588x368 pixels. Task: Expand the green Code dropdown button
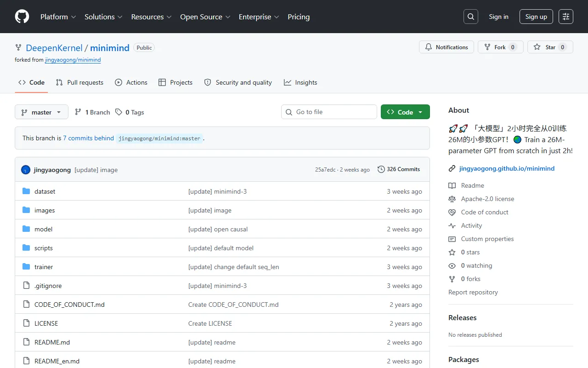(x=405, y=112)
